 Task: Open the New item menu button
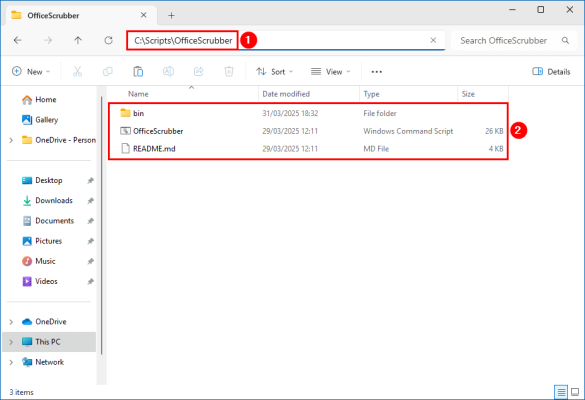[x=31, y=72]
